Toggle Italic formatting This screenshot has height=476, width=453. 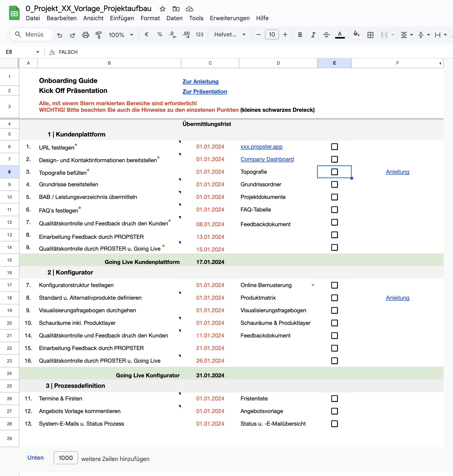313,35
